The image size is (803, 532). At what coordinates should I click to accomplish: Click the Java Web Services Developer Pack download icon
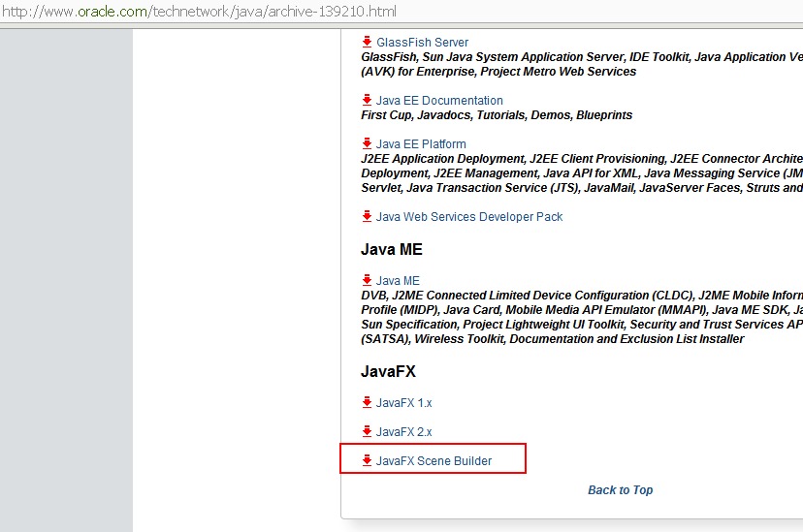tap(367, 216)
